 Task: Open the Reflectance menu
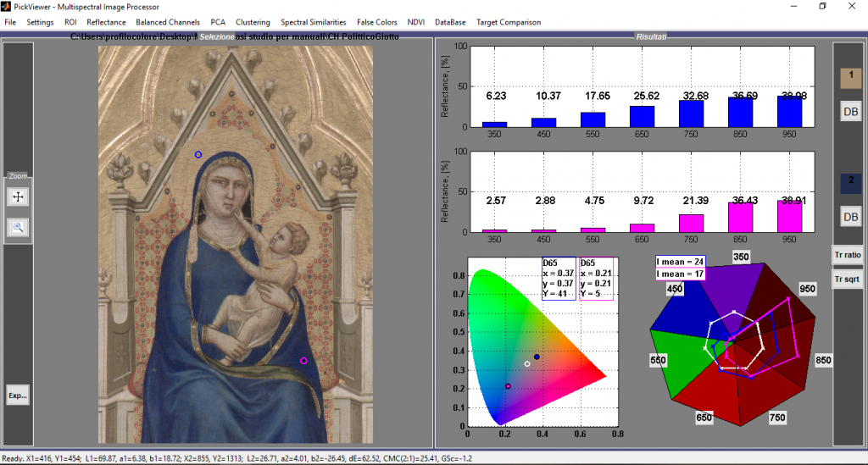pos(106,22)
